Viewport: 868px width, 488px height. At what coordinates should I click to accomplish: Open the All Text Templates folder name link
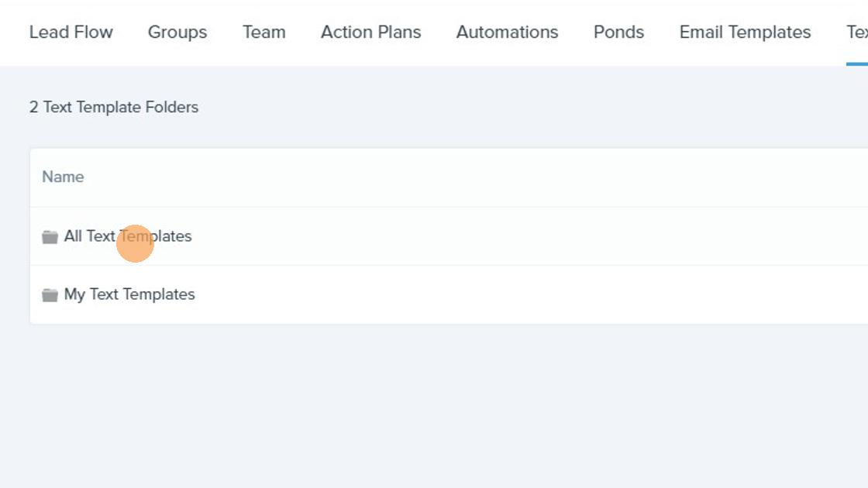click(128, 236)
